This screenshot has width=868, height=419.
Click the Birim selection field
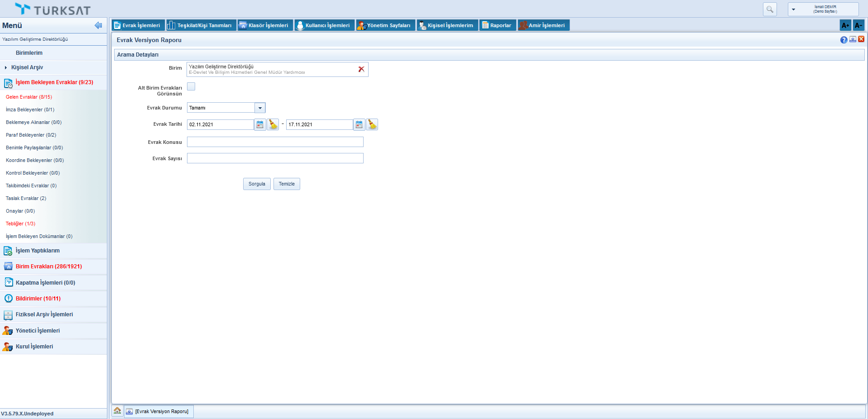coord(277,69)
